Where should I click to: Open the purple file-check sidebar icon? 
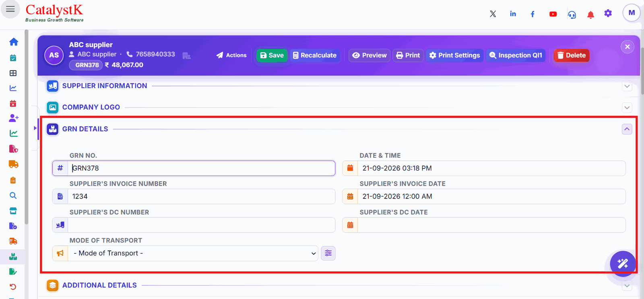(13, 226)
